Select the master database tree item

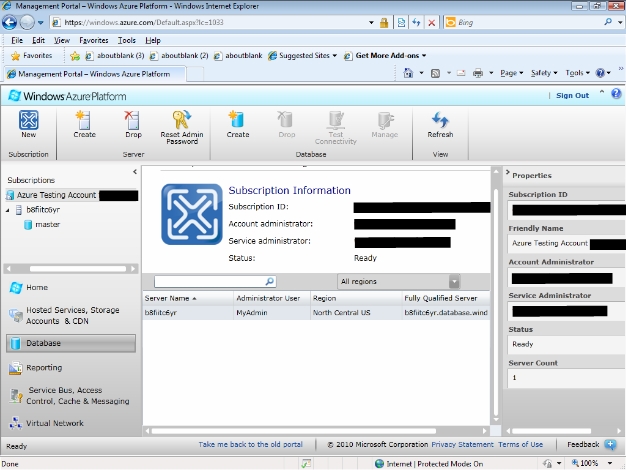point(48,225)
